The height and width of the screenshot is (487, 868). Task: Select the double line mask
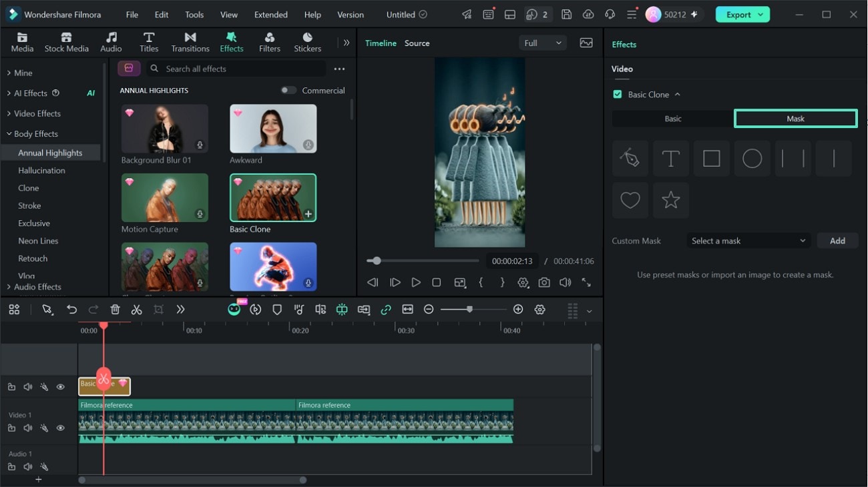coord(793,158)
